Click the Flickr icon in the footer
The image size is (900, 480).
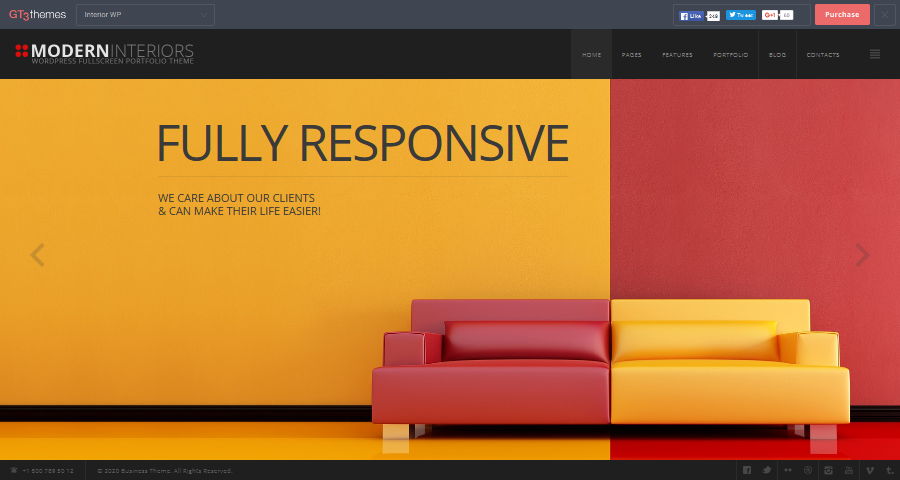[787, 470]
